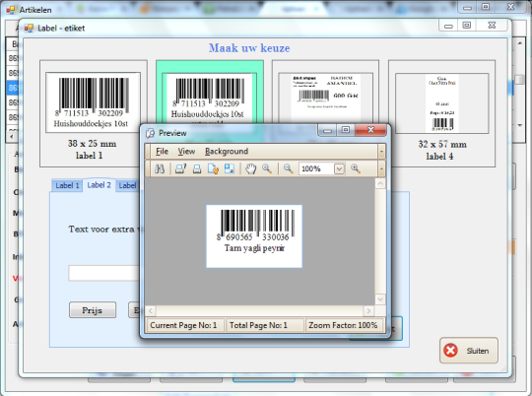Open the View menu in Preview
Screen dimensions: 532x396
click(x=186, y=152)
